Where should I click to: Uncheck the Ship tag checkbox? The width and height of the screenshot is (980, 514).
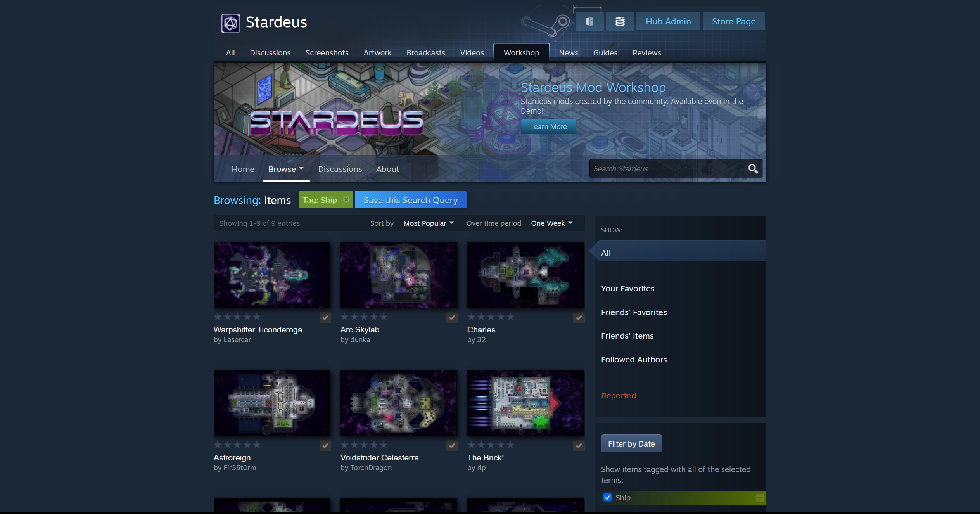(x=607, y=497)
